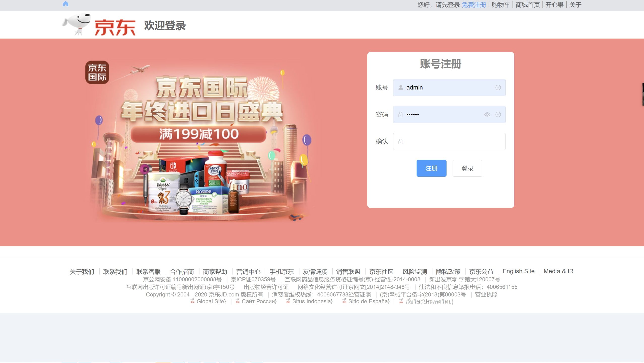Image resolution: width=644 pixels, height=363 pixels.
Task: Focus the 密码 password input
Action: point(449,114)
